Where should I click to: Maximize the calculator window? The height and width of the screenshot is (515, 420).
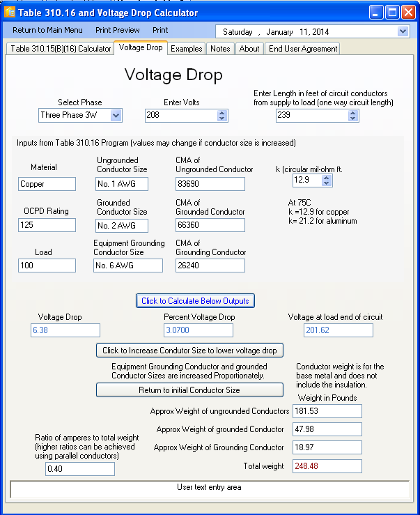tap(392, 13)
